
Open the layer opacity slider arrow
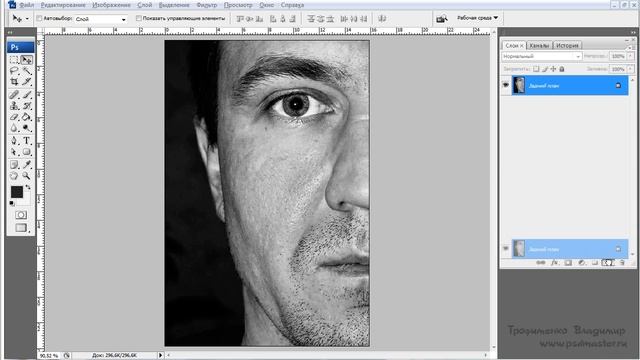[x=631, y=56]
